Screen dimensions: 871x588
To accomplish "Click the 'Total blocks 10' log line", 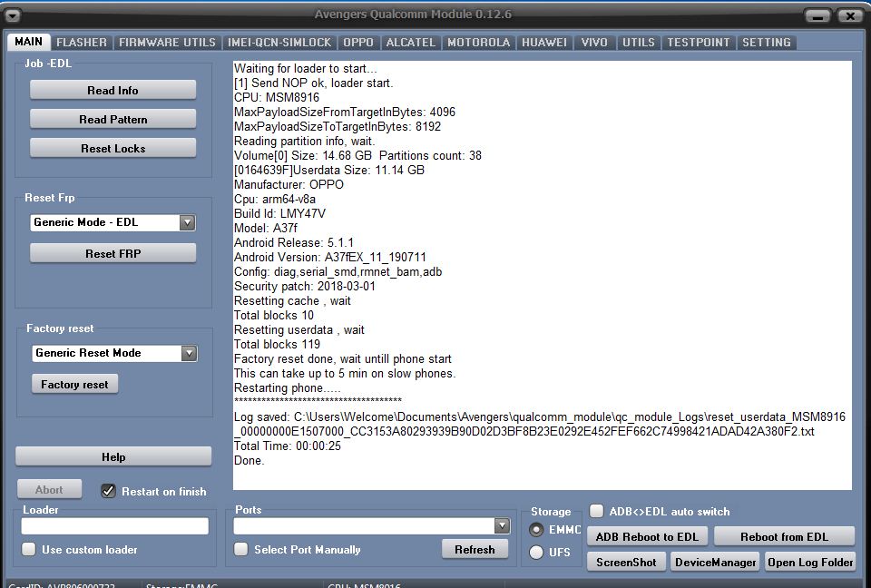I will click(274, 315).
